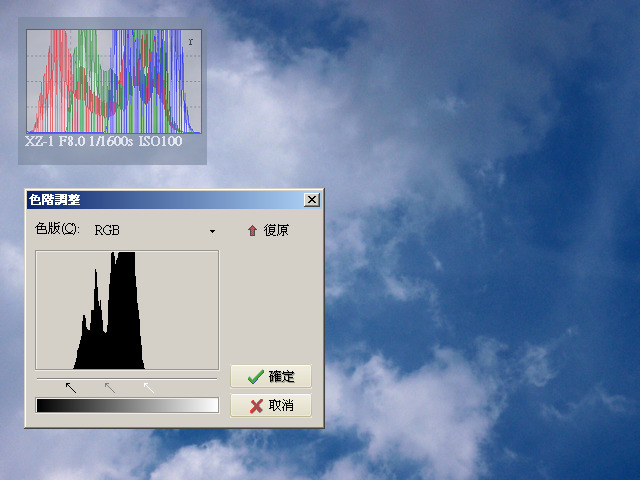This screenshot has width=640, height=480.
Task: Close the 色階調整 dialog
Action: pos(312,200)
